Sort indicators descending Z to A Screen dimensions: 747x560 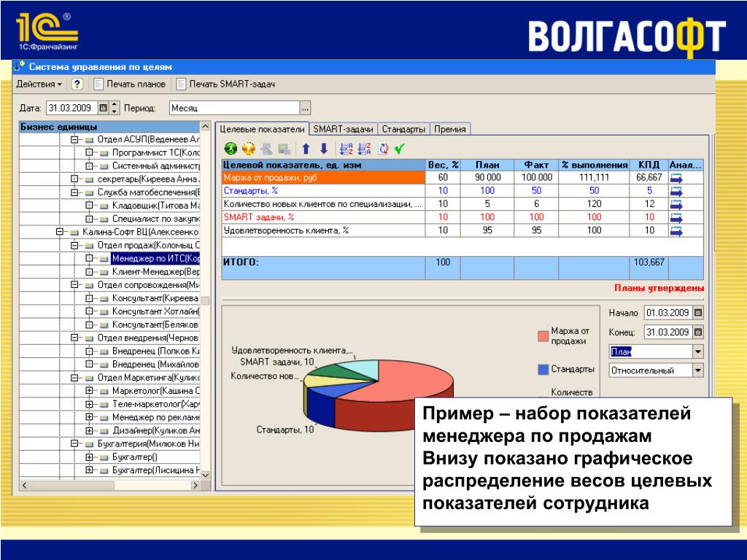365,149
